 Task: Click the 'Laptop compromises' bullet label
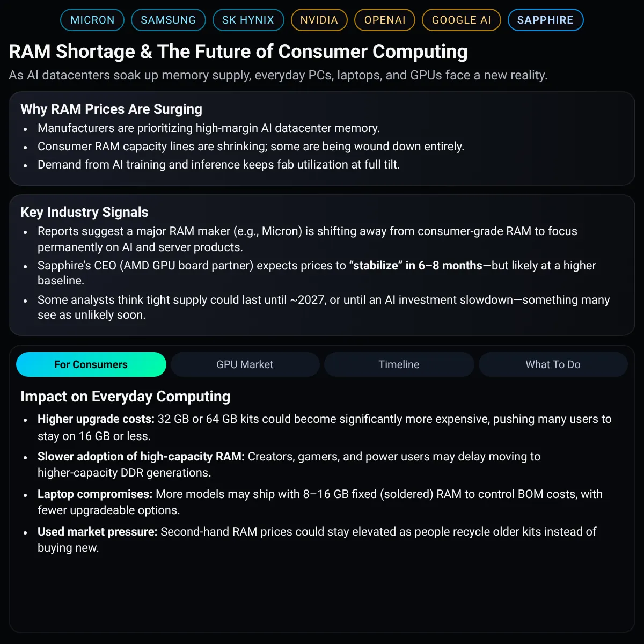tap(95, 494)
